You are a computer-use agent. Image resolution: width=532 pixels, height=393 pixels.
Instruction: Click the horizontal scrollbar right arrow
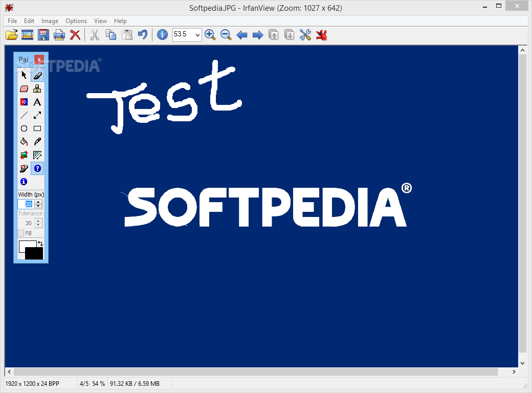coord(514,372)
